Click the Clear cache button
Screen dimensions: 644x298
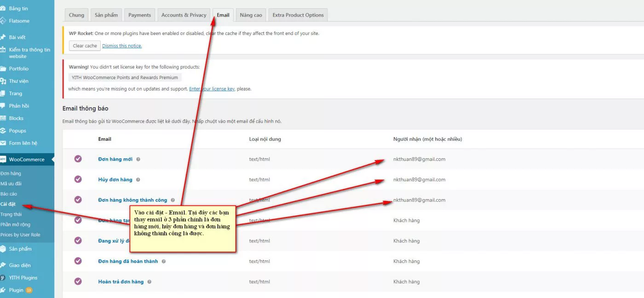click(x=84, y=46)
